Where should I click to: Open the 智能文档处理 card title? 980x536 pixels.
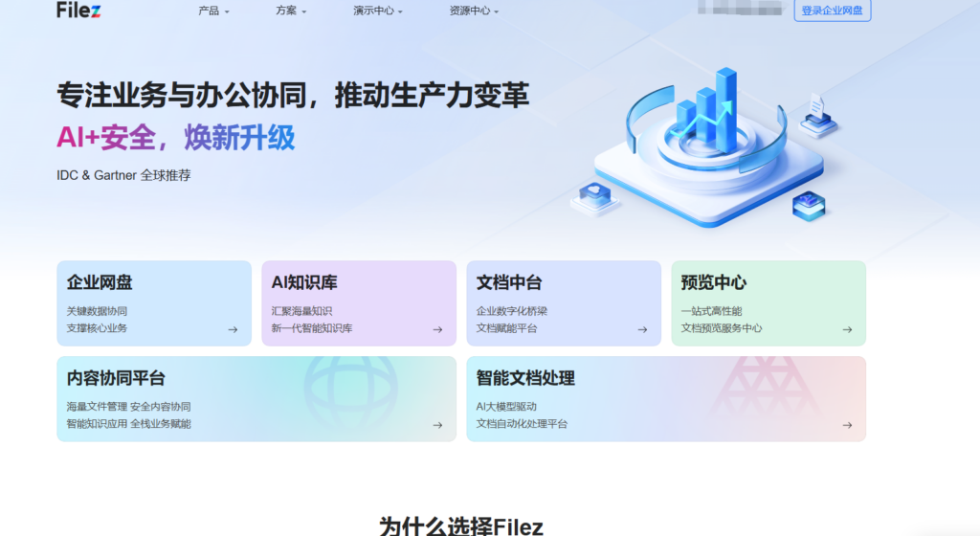click(525, 378)
